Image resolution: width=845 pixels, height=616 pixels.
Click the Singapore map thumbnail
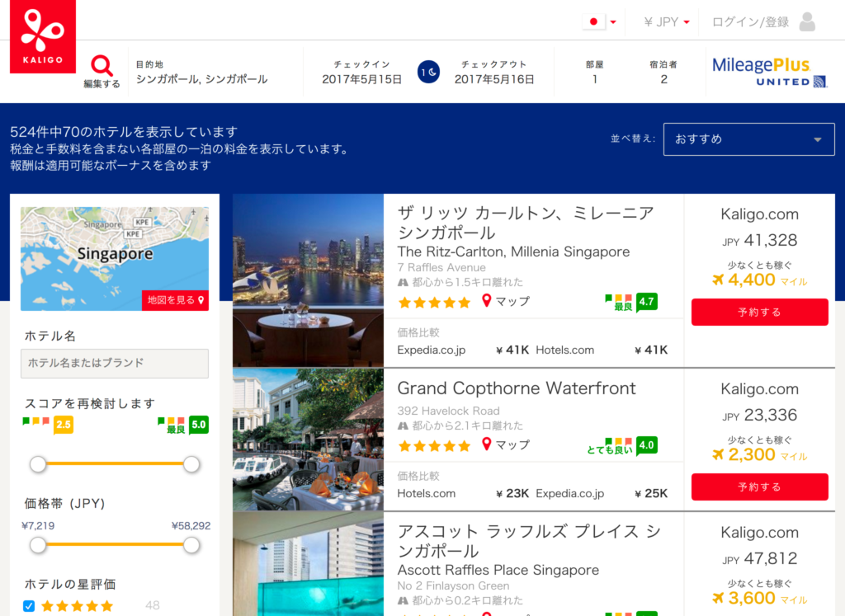pos(114,258)
